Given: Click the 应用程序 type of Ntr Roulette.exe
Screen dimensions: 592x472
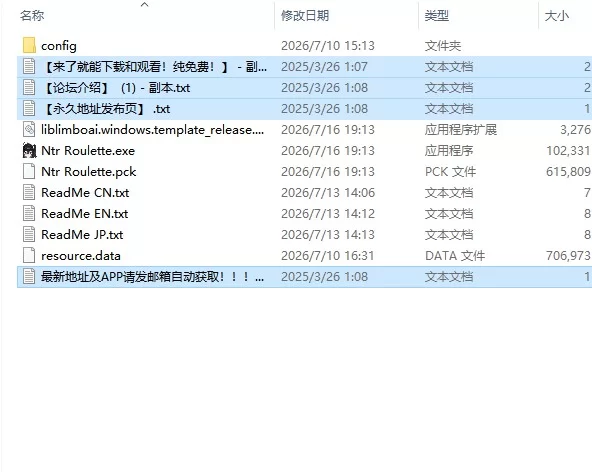Looking at the screenshot, I should (x=449, y=151).
